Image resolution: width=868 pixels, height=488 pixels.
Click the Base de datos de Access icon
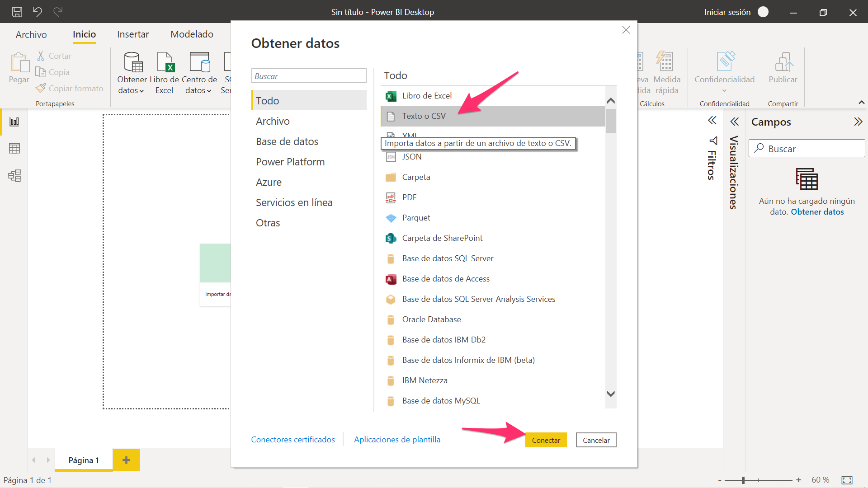tap(390, 278)
